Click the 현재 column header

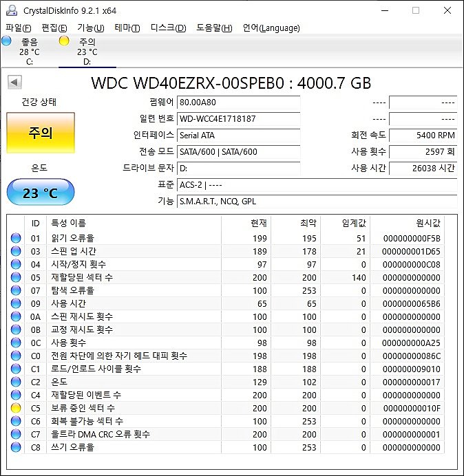(246, 224)
